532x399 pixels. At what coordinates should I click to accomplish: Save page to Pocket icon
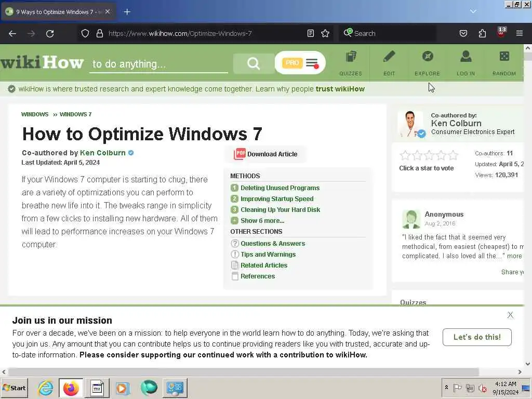(x=463, y=33)
